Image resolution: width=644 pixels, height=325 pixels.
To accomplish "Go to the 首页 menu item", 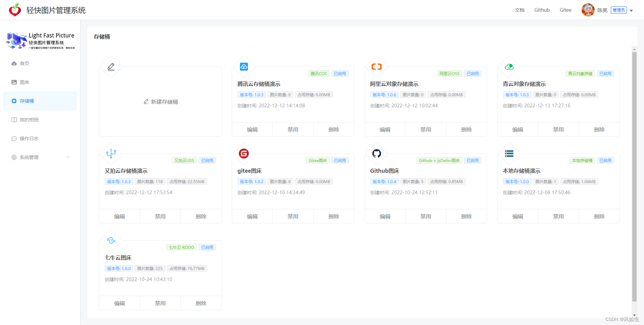I will point(40,63).
